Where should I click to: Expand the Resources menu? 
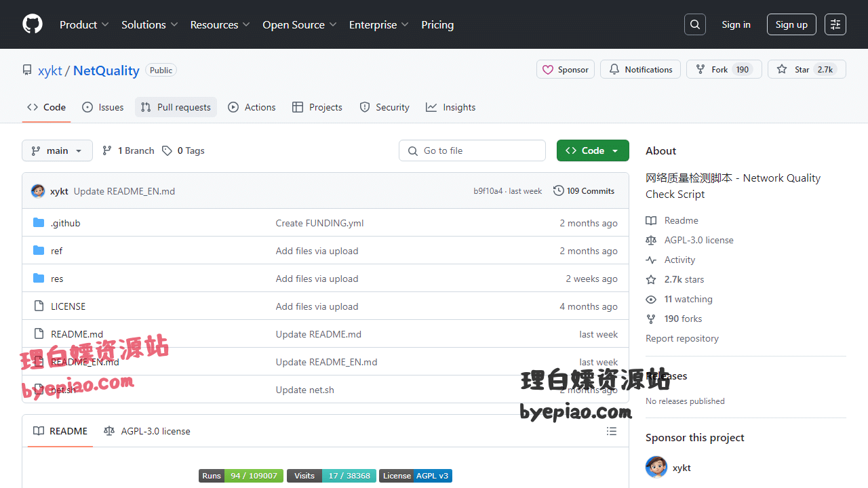(x=220, y=24)
